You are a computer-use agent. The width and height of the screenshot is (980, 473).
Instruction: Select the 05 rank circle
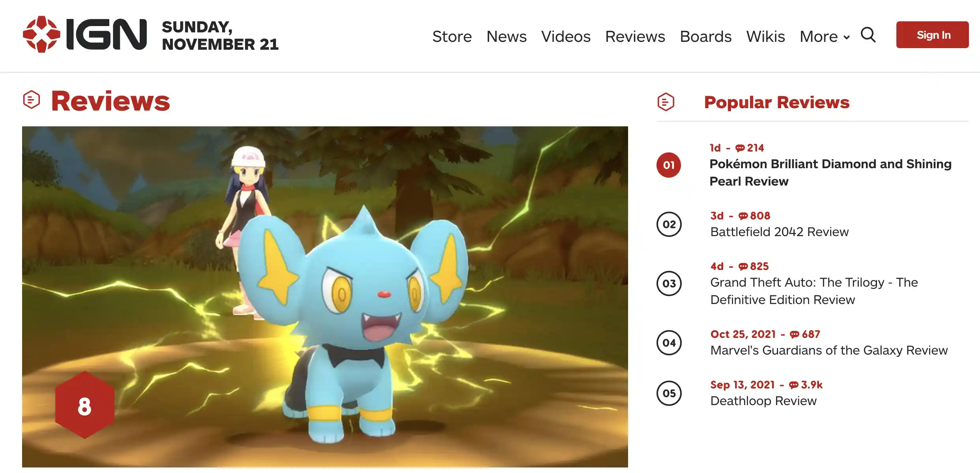(669, 393)
